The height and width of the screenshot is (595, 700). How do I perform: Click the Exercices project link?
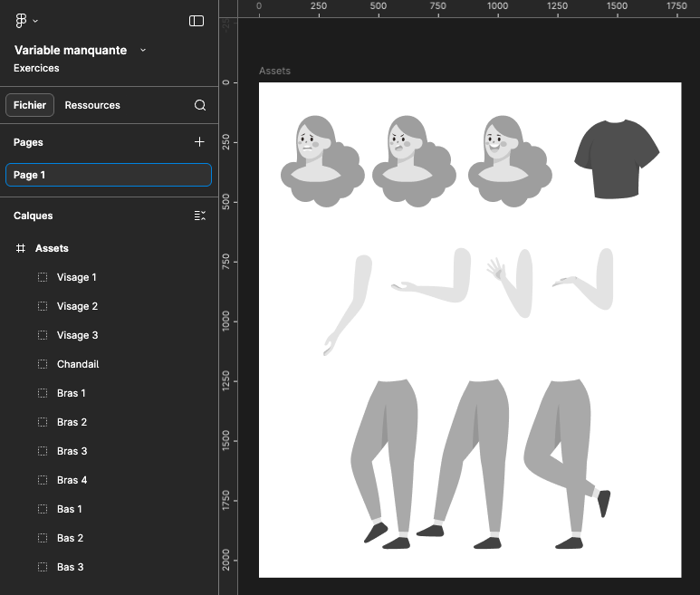(x=36, y=68)
